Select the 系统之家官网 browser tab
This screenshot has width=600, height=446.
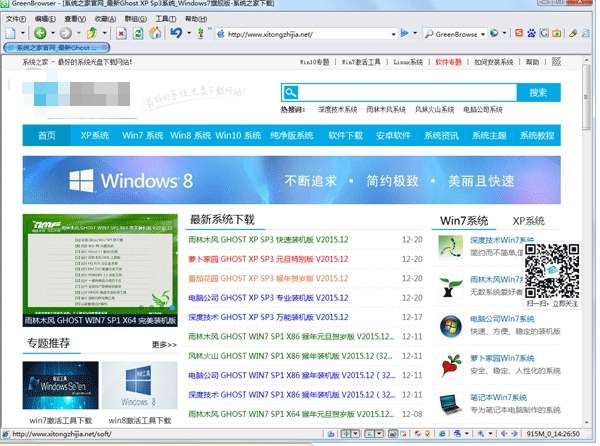coord(57,48)
